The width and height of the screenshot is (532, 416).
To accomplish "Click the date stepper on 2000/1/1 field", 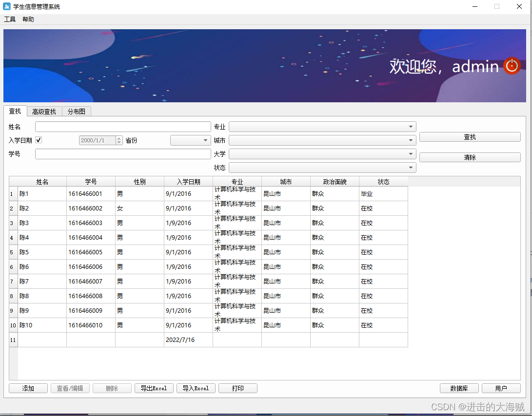I will point(119,140).
